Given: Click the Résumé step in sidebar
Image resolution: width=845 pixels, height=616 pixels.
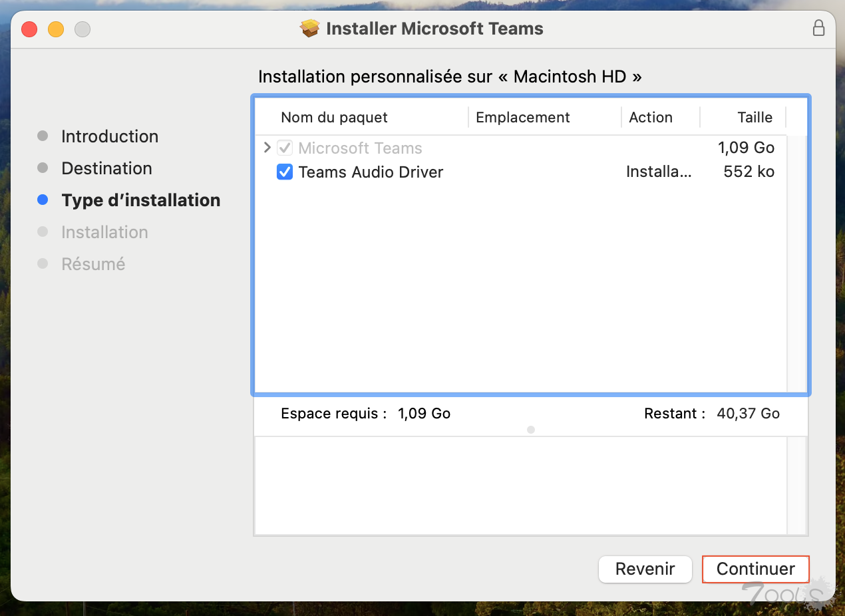Looking at the screenshot, I should [x=93, y=264].
